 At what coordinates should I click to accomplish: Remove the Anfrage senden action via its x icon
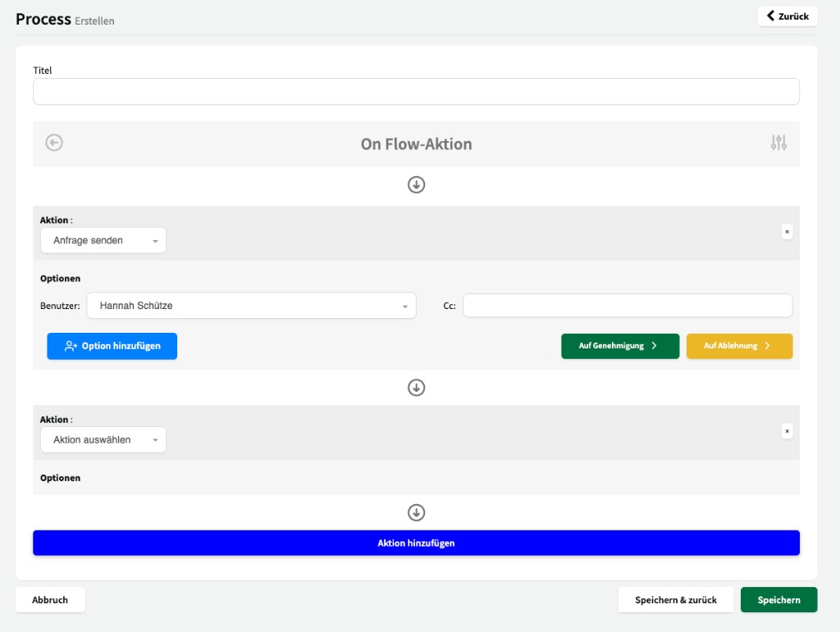click(787, 232)
